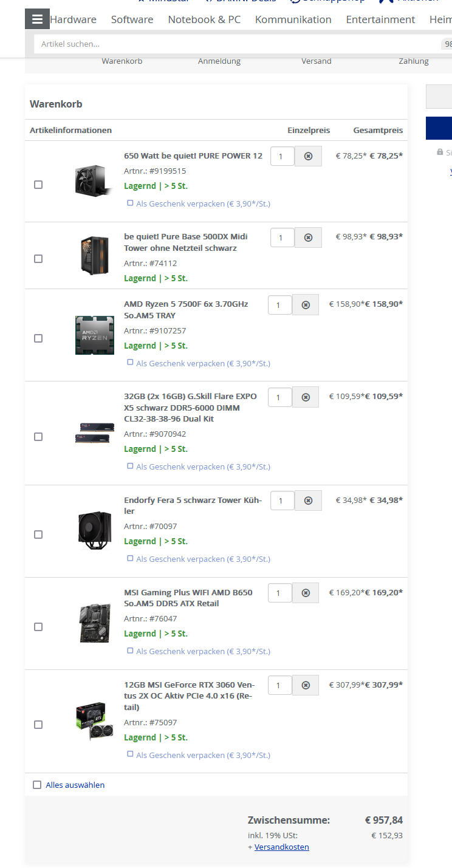
Task: Delete AMD Ryzen 5 7500F from cart
Action: [306, 305]
